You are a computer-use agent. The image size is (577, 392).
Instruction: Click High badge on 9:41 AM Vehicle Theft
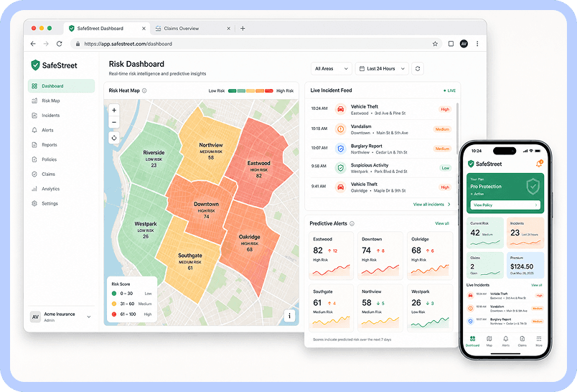(445, 187)
